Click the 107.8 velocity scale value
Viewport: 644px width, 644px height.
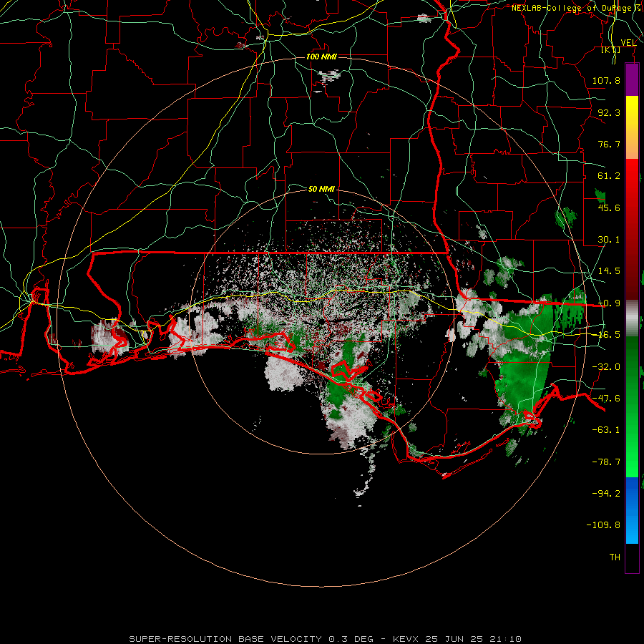click(x=606, y=80)
